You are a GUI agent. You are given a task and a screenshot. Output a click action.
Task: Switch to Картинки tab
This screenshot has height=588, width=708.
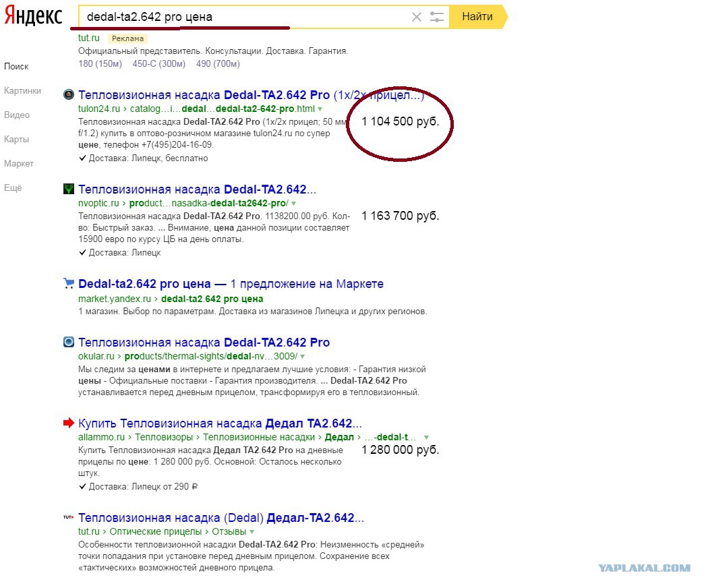click(22, 91)
